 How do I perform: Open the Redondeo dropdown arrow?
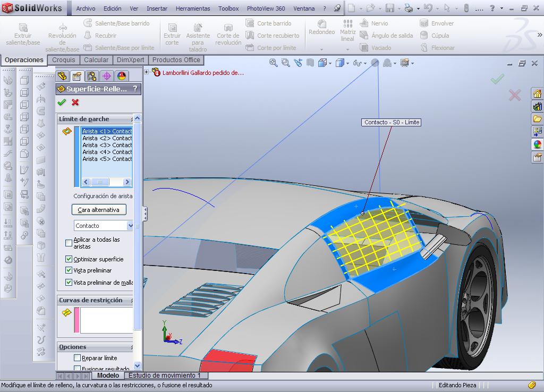point(321,49)
